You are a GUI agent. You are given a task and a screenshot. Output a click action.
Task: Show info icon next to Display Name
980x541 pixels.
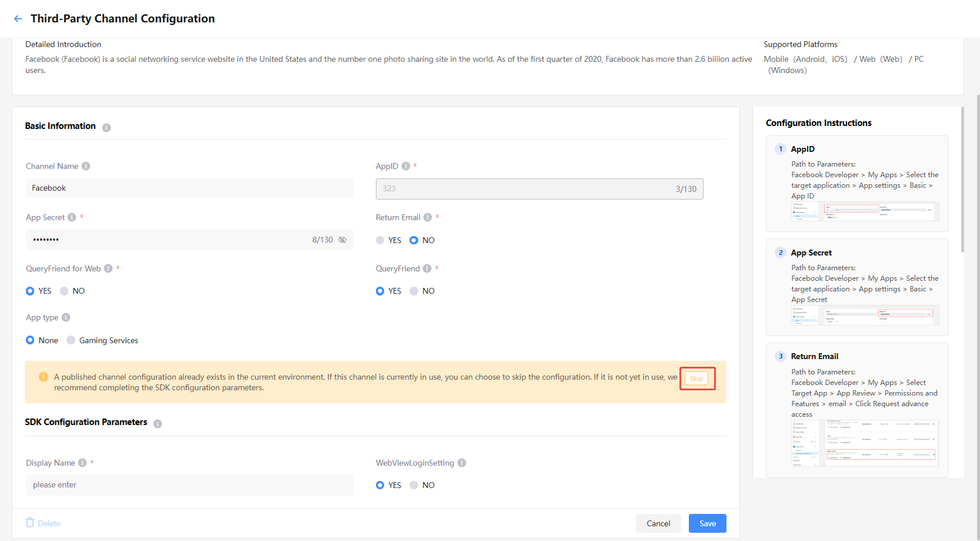coord(82,463)
